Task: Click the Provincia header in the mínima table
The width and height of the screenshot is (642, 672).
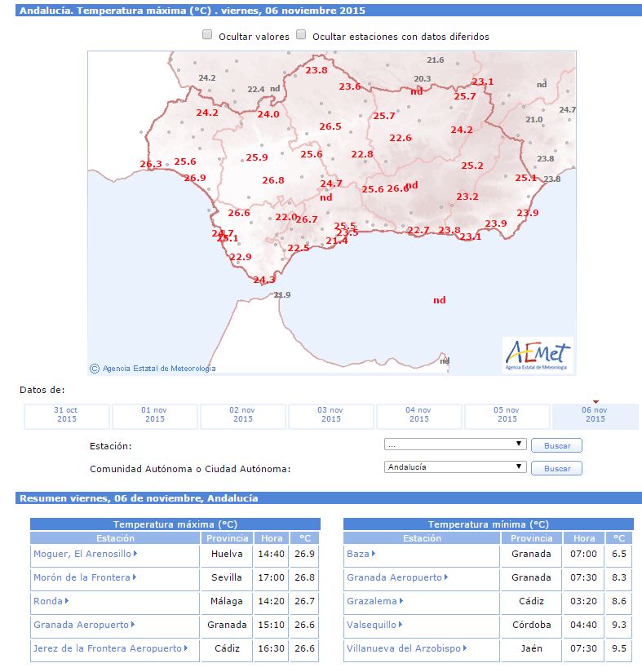Action: [531, 538]
